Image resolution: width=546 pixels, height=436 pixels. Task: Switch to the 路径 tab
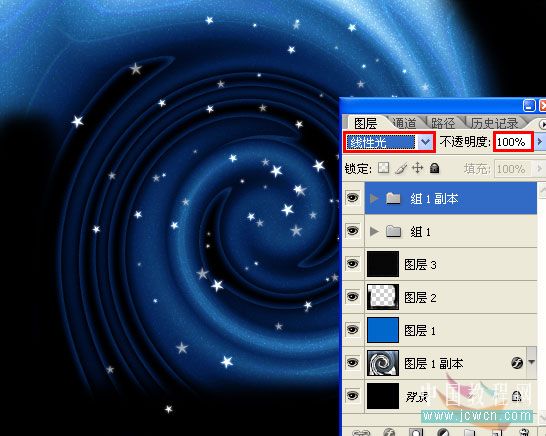443,123
